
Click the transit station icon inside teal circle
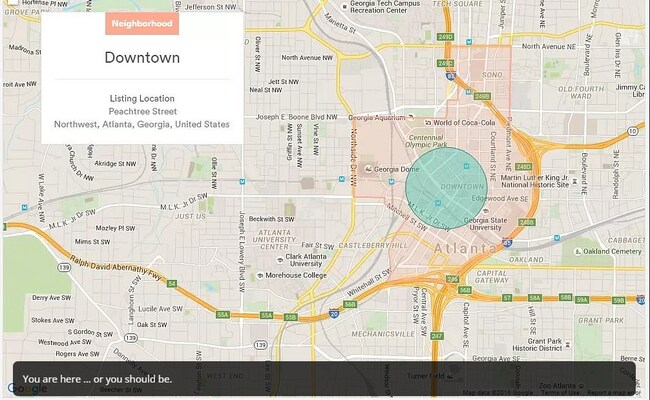[x=436, y=203]
